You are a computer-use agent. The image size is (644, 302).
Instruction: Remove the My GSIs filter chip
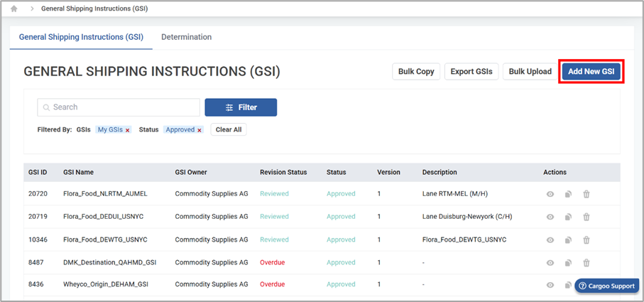coord(127,130)
